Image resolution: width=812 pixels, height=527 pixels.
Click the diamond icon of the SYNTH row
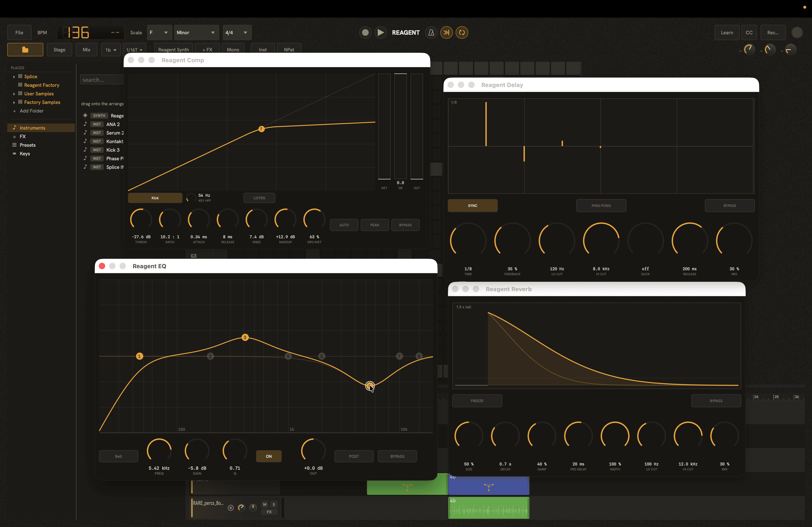85,115
